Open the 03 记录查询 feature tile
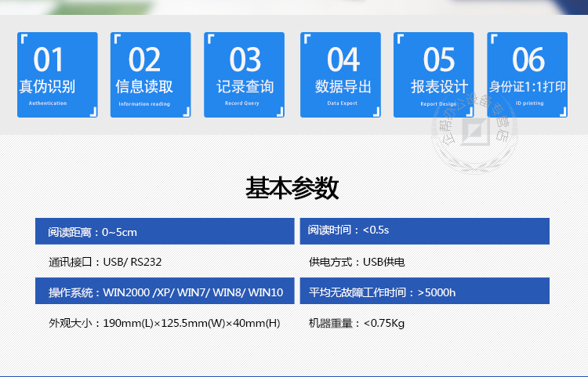 (x=245, y=74)
